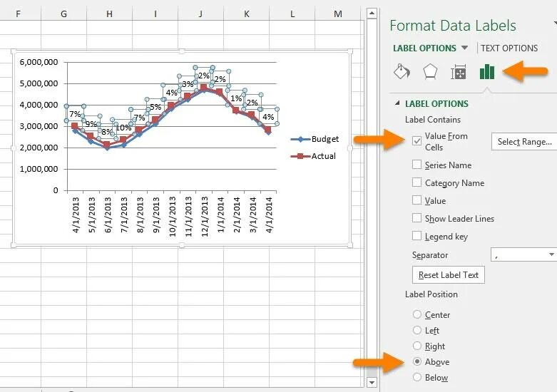The image size is (557, 392).
Task: Click the 9% data label
Action: 91,124
